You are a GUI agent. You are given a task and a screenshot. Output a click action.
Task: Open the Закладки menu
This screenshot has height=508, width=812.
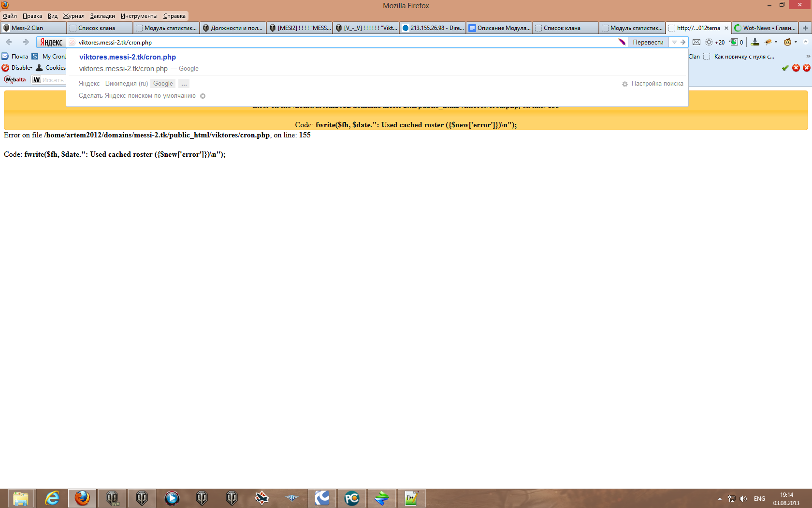coord(102,16)
